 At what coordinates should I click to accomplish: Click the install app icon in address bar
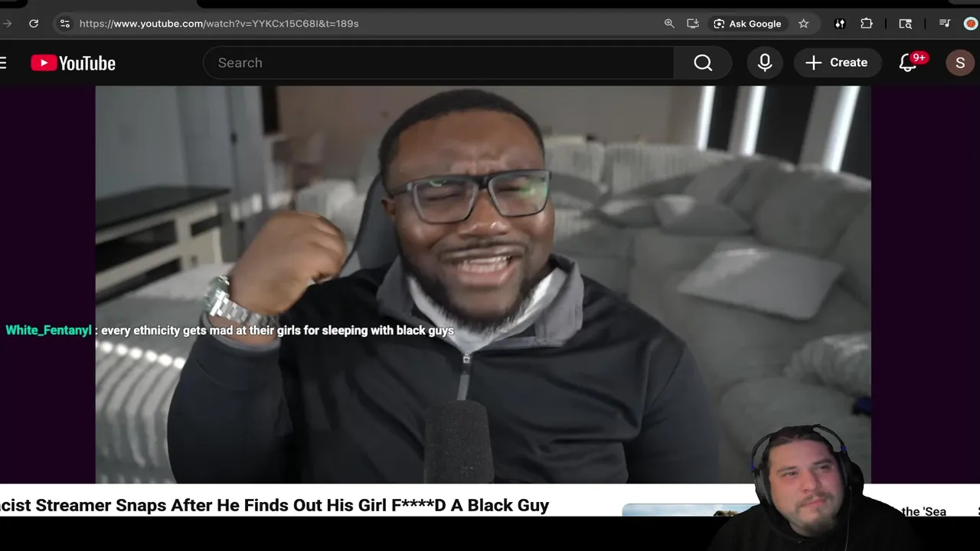pyautogui.click(x=693, y=24)
